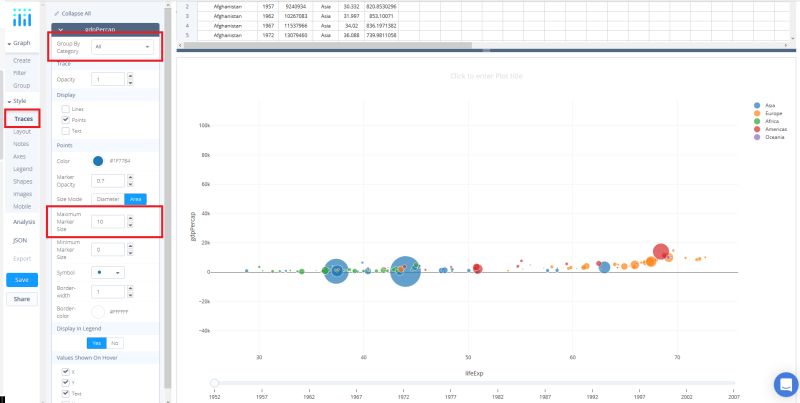Click the Share button
The height and width of the screenshot is (403, 800).
22,299
